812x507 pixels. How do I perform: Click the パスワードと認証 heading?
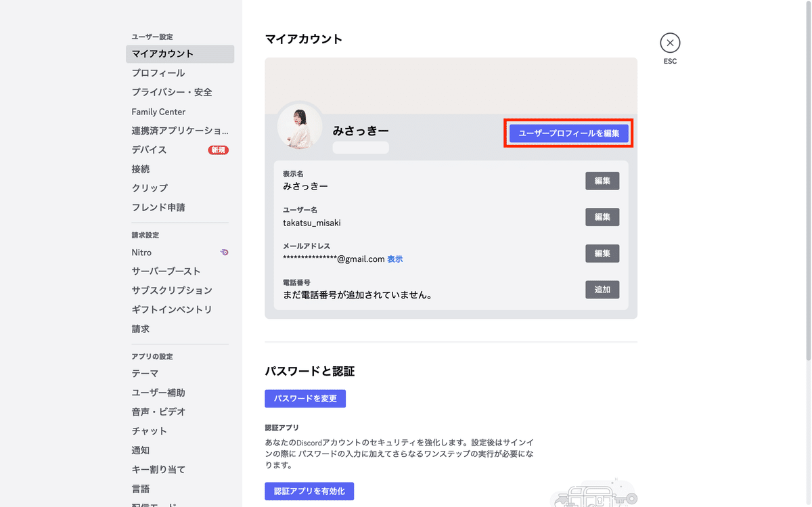pos(310,371)
